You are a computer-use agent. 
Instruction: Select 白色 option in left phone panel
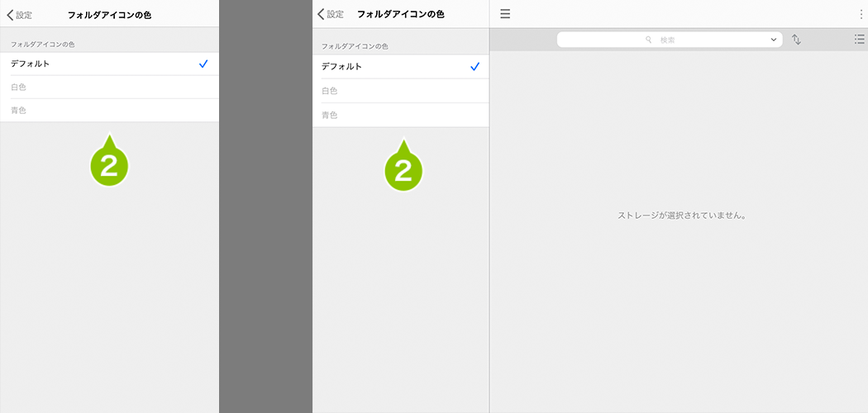click(109, 87)
